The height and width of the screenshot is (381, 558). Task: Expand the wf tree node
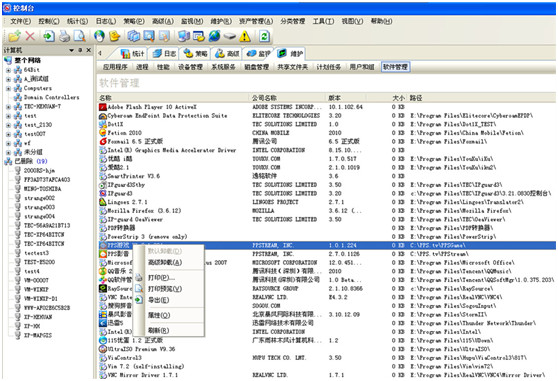(x=9, y=143)
